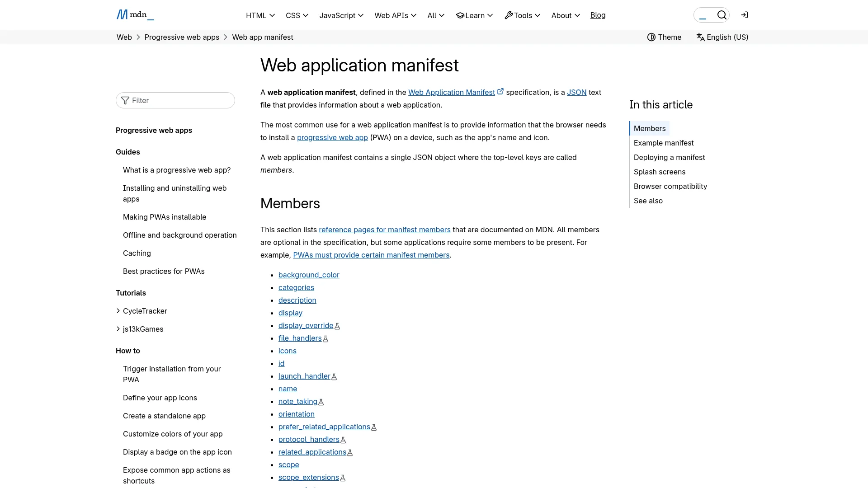This screenshot has width=868, height=488.
Task: Click the flask badge next to file_handlers
Action: pos(326,338)
